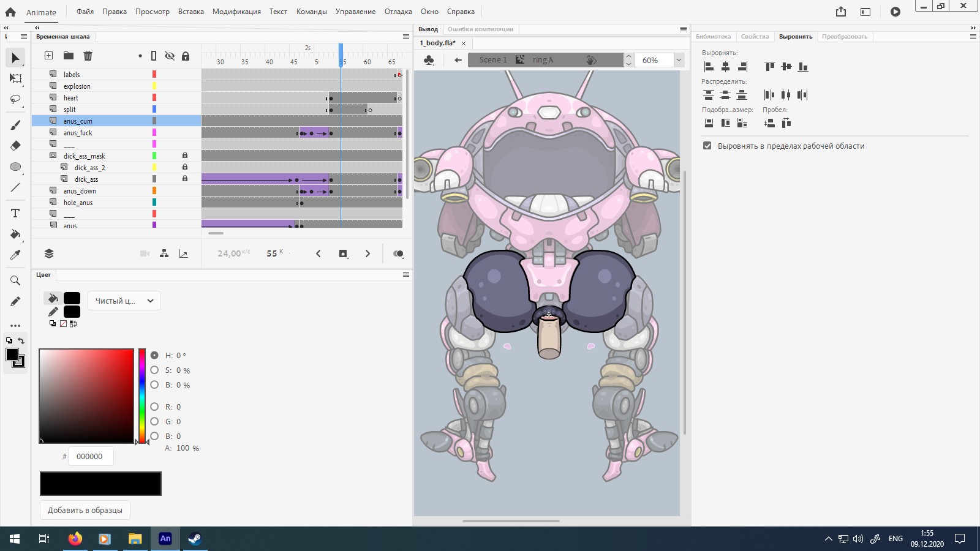Select the Oval shape tool

coord(15,167)
